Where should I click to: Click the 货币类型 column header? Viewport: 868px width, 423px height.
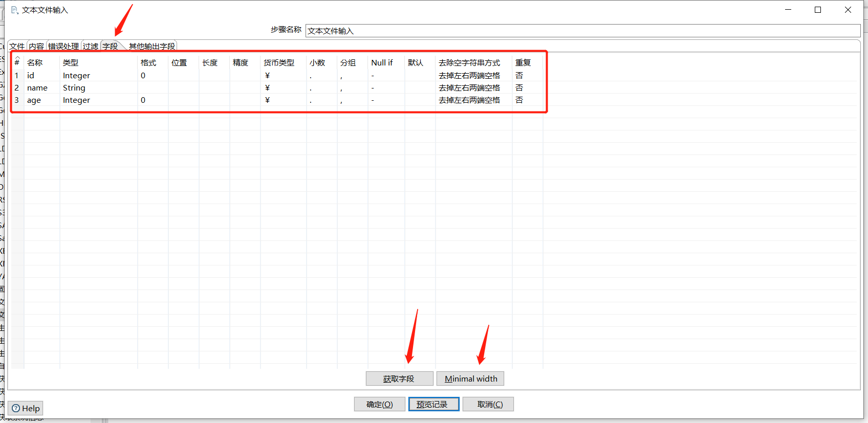[284, 62]
